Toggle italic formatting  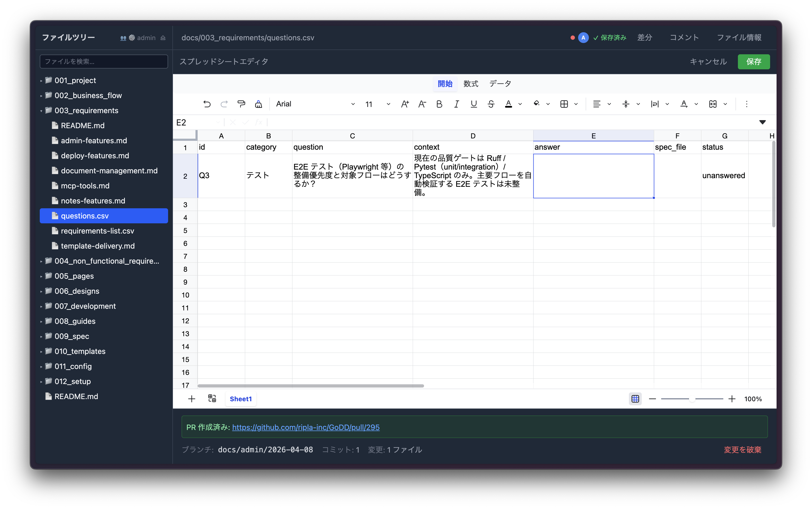pyautogui.click(x=456, y=104)
